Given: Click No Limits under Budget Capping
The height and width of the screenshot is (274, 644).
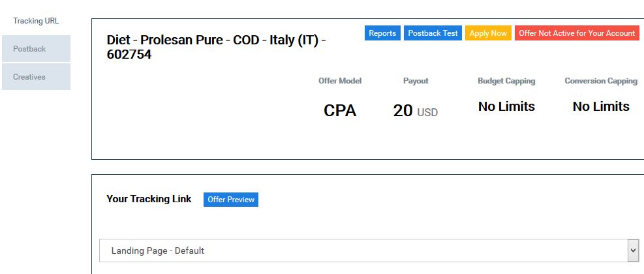Looking at the screenshot, I should [x=506, y=106].
